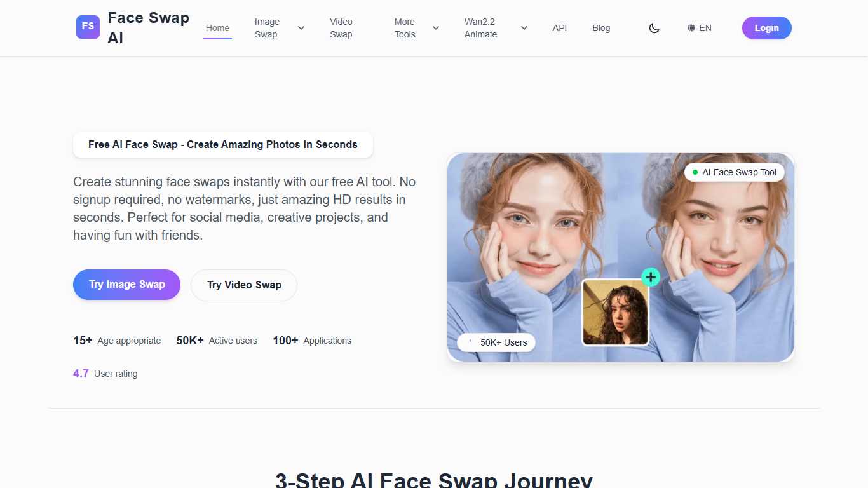Open the Video Swap page
This screenshot has height=488, width=868.
coord(341,28)
